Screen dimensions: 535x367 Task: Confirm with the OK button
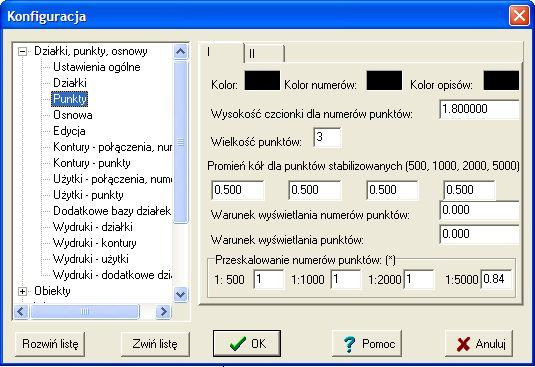[x=247, y=343]
